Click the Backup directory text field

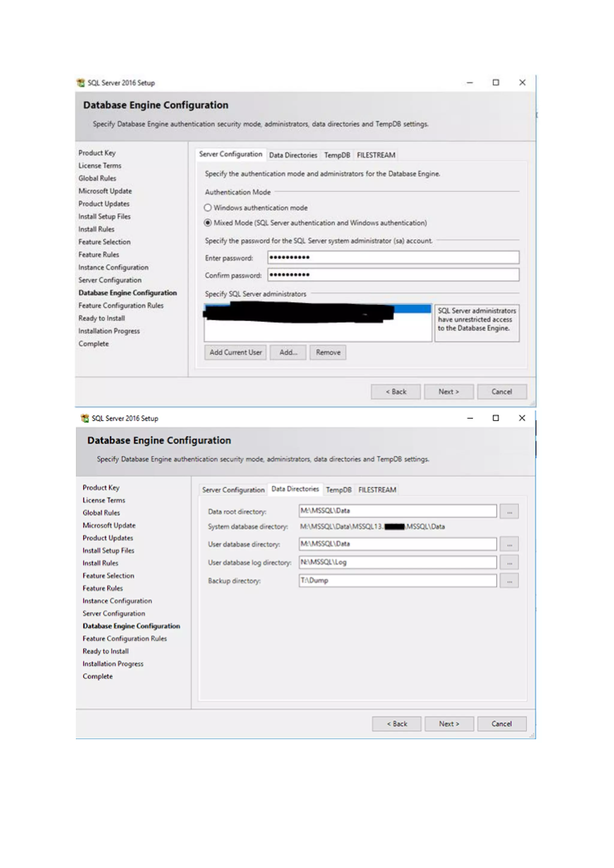[x=397, y=580]
